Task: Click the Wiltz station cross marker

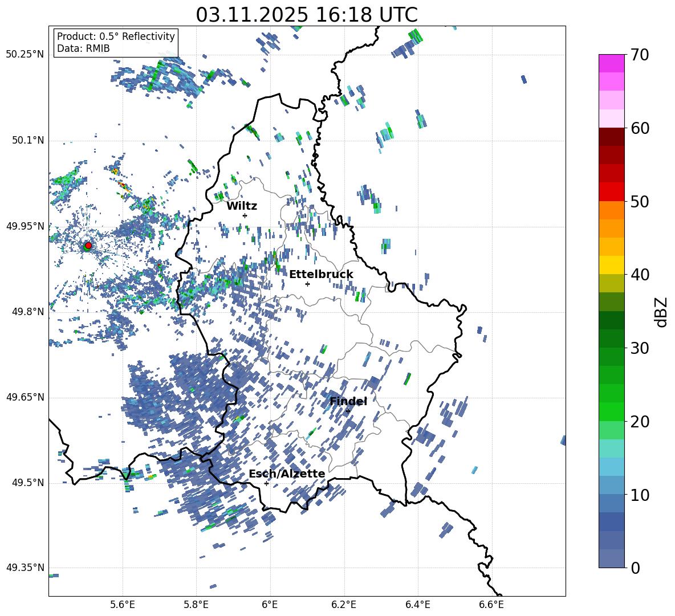Action: [245, 215]
